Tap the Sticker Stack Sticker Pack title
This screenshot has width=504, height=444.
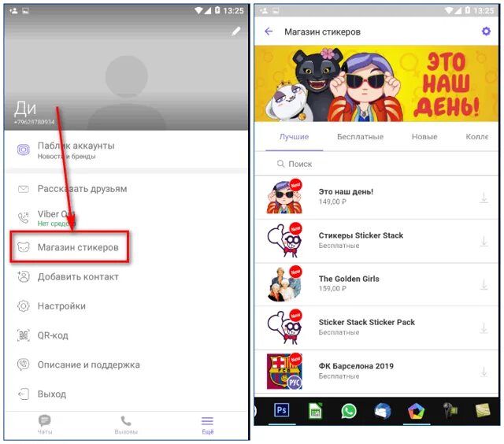(x=366, y=322)
